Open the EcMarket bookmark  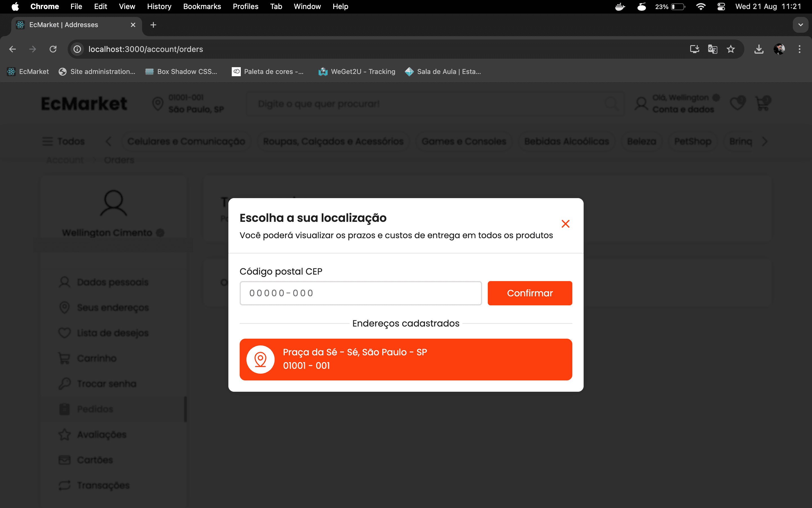click(28, 72)
